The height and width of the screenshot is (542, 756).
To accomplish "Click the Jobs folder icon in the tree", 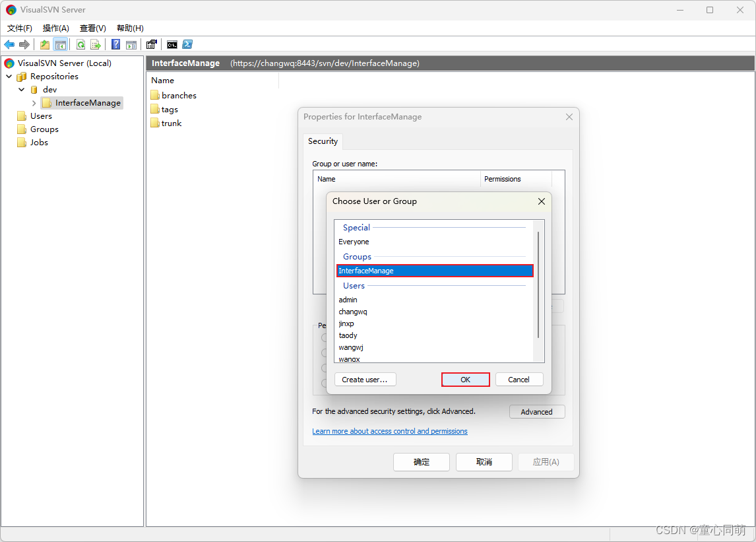I will click(x=21, y=143).
